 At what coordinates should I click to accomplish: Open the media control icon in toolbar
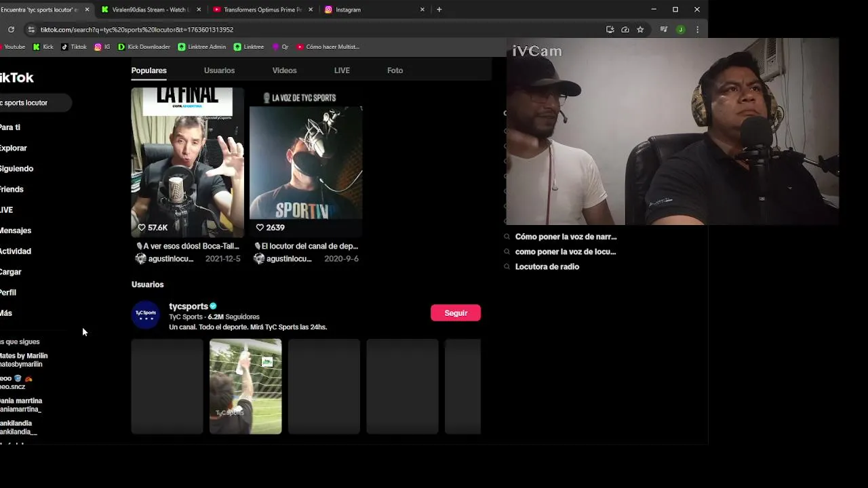point(664,29)
